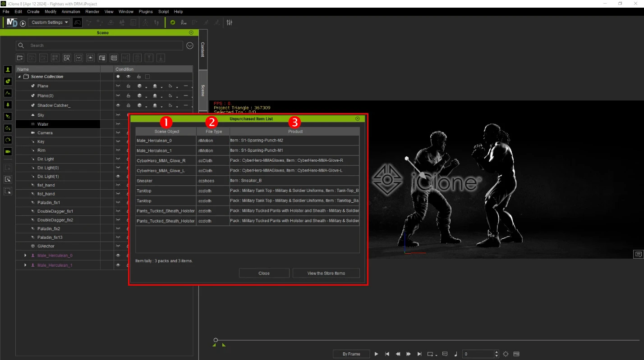644x360 pixels.
Task: Open the mixer settings sliders icon
Action: (230, 23)
